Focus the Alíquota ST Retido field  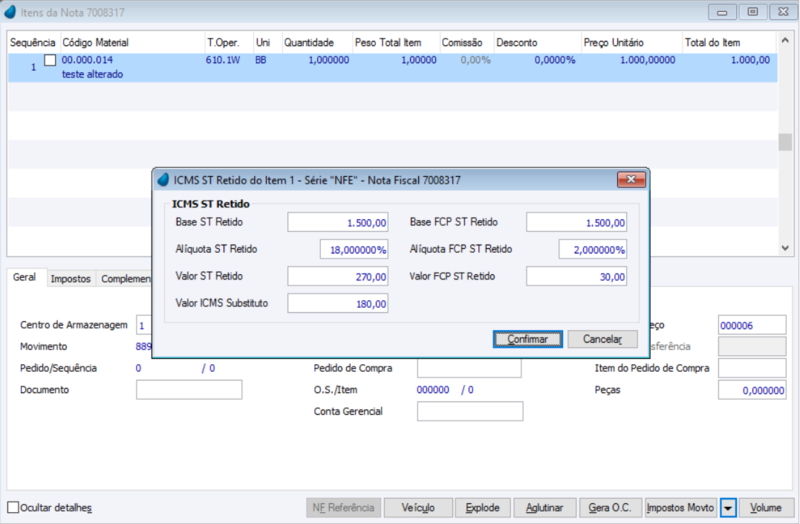click(354, 249)
